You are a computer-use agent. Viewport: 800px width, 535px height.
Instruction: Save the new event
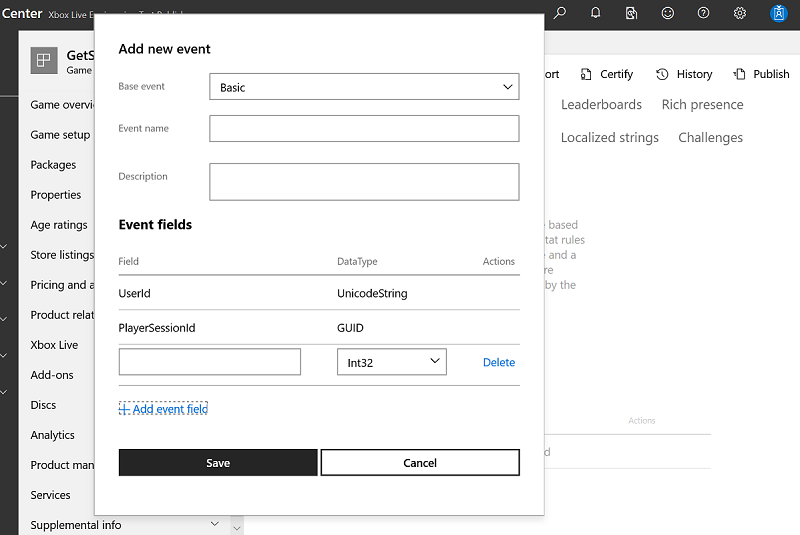tap(218, 463)
